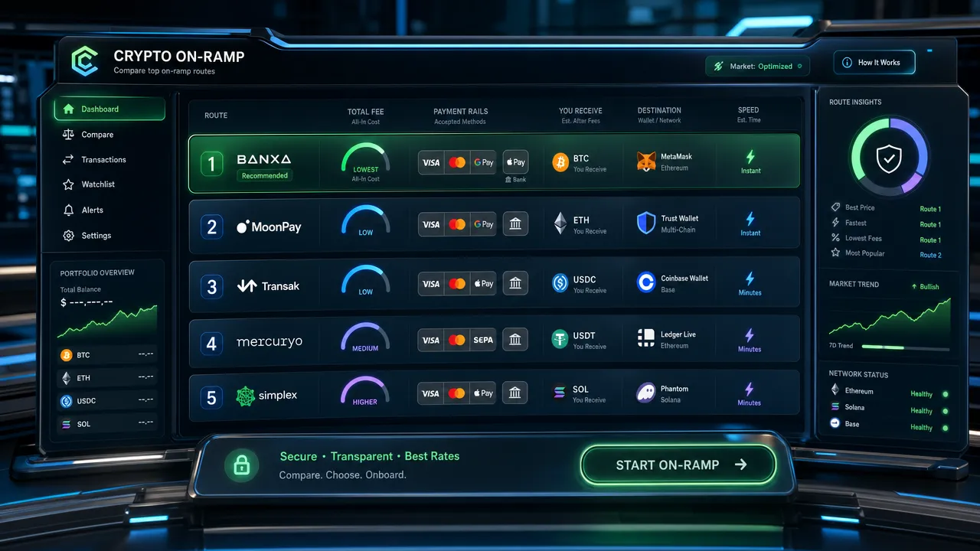The height and width of the screenshot is (551, 980).
Task: Click the Base network status row
Action: point(890,425)
